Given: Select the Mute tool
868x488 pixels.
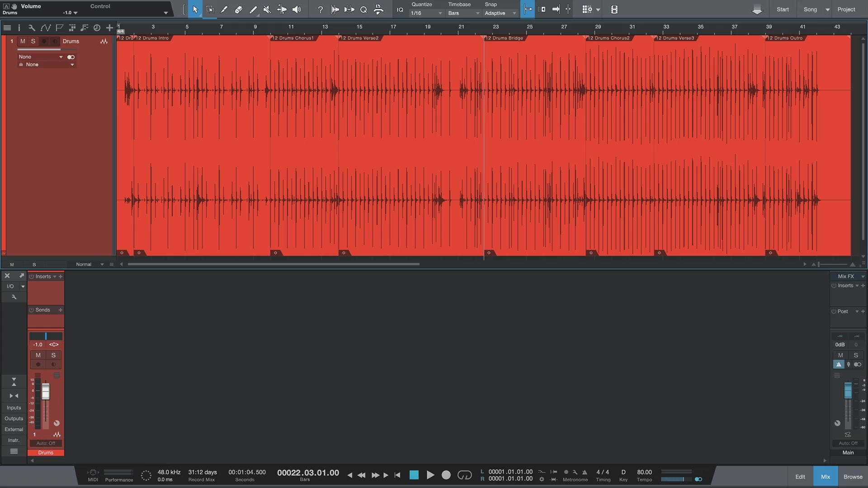Looking at the screenshot, I should (x=267, y=9).
